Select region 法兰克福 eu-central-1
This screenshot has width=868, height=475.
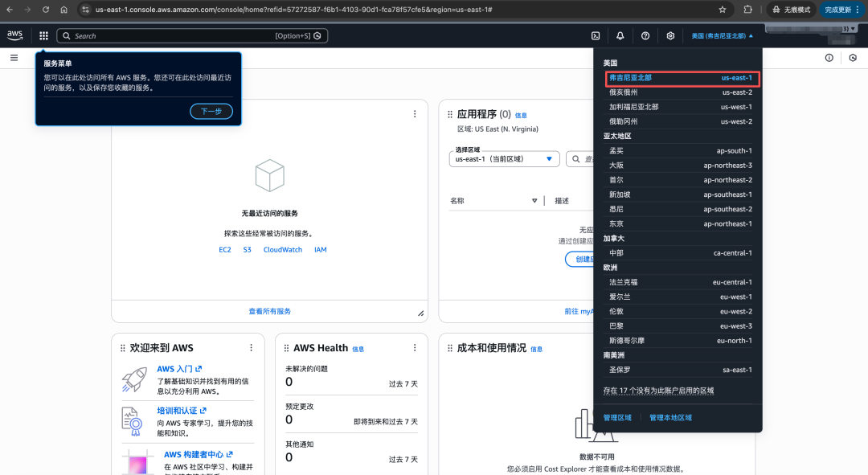pyautogui.click(x=681, y=282)
